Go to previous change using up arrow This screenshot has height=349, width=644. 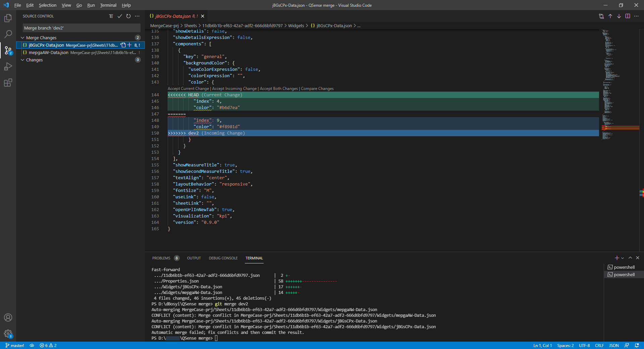click(x=610, y=16)
